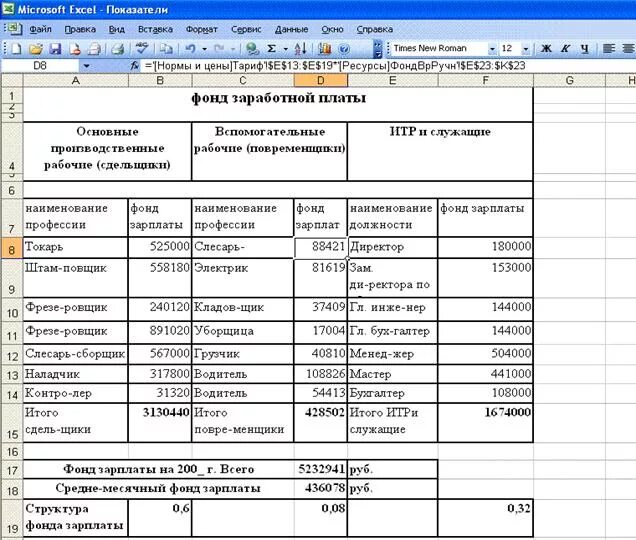Select cell with value 525000

pos(160,247)
